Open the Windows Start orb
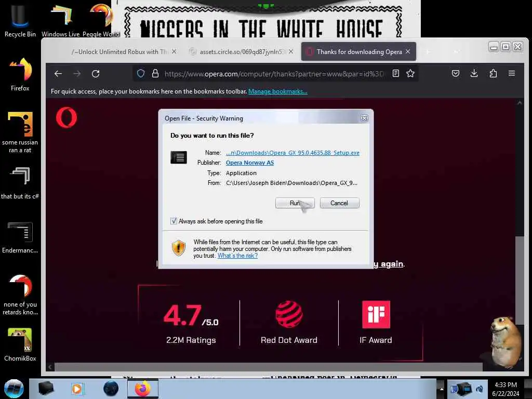The image size is (532, 399). (14, 389)
